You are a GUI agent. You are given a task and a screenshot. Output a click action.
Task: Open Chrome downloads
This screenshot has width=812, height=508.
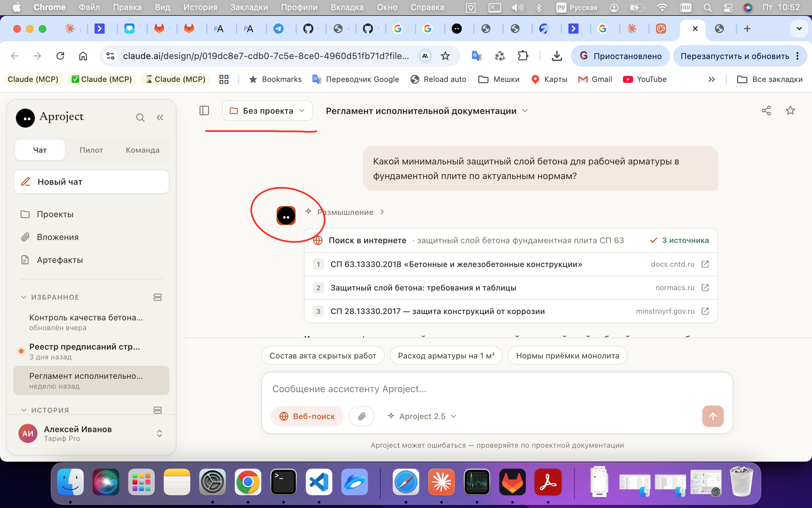[x=557, y=56]
